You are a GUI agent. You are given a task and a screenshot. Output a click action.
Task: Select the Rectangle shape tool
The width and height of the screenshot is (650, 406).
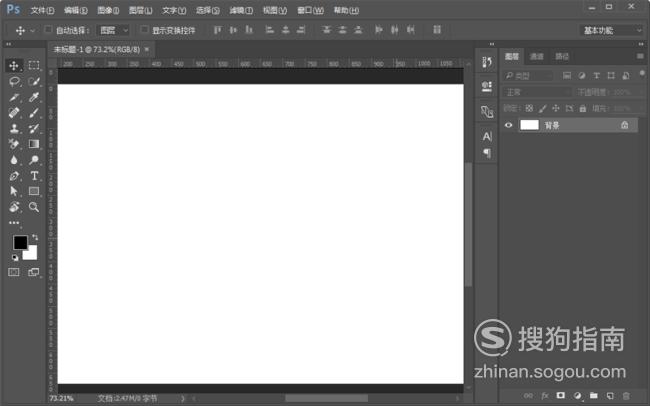(34, 191)
